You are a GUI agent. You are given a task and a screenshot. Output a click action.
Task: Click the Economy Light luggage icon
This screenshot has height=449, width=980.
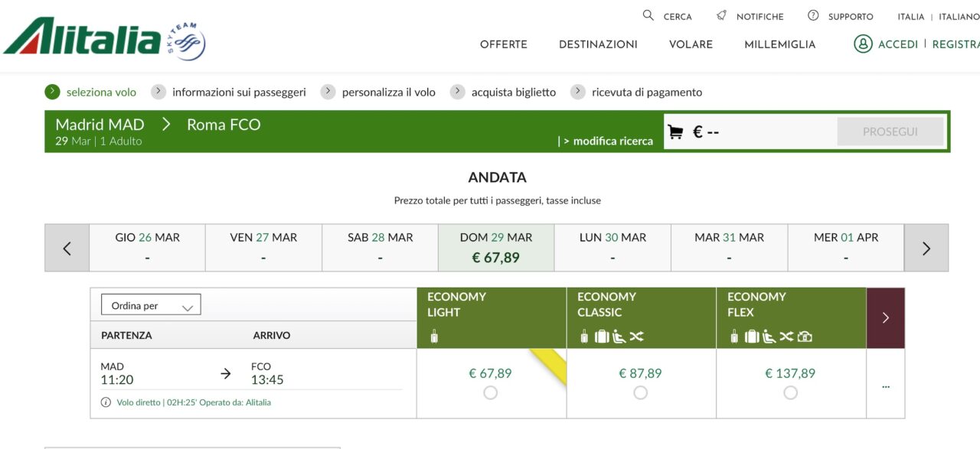pos(434,336)
